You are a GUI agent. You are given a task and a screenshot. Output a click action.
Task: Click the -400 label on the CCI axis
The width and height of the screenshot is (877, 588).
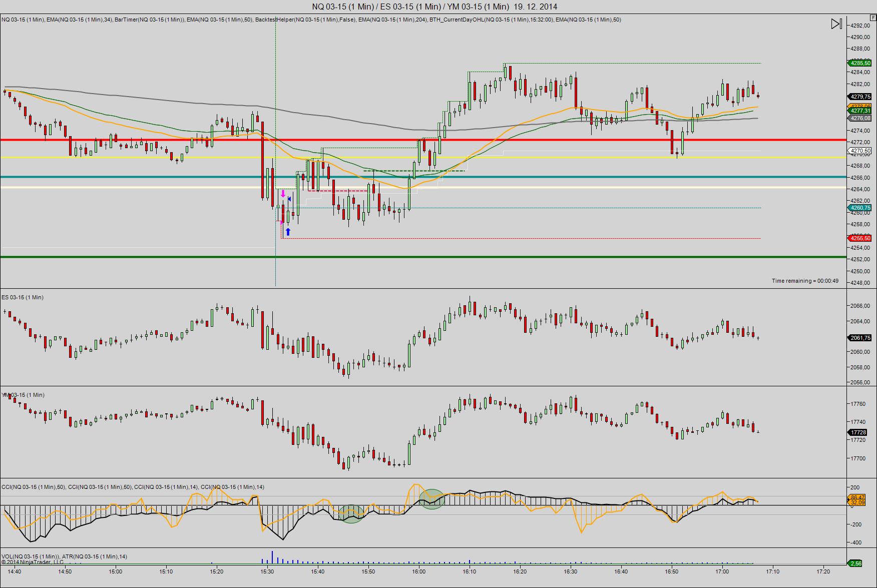[855, 542]
